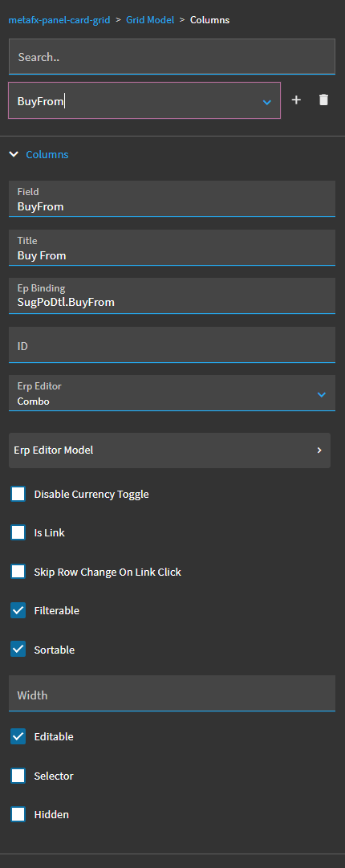345x868 pixels.
Task: Uncheck the Sortable checkbox
Action: [x=18, y=650]
